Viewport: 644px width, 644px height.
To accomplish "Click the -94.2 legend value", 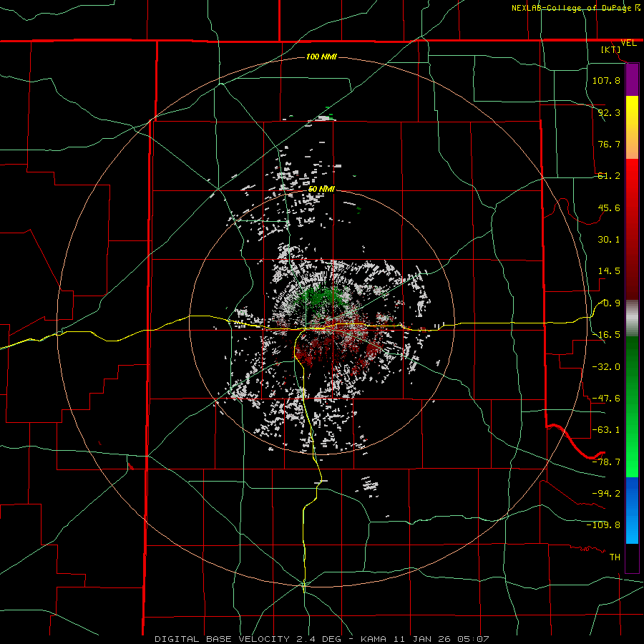I will tap(606, 494).
